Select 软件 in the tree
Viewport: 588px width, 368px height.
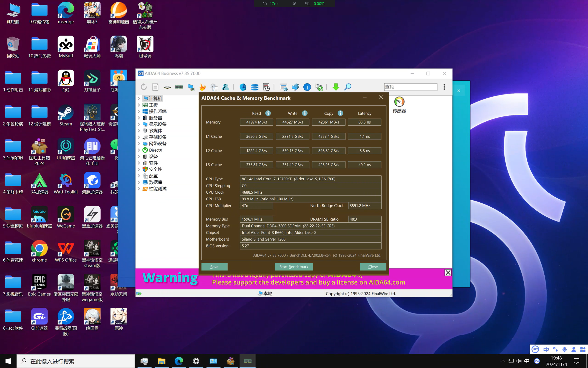[x=153, y=163]
